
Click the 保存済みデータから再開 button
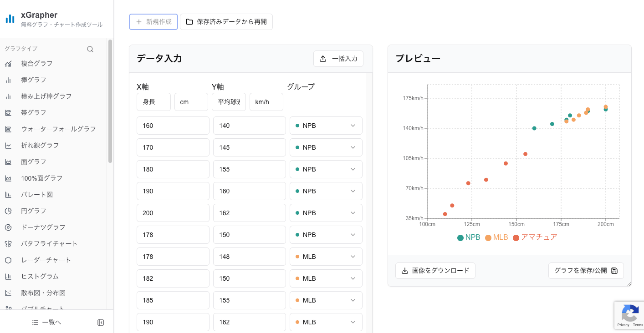pyautogui.click(x=226, y=21)
